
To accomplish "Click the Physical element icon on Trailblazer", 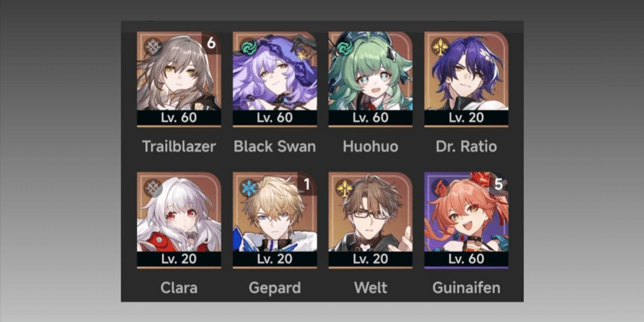I will coord(153,47).
